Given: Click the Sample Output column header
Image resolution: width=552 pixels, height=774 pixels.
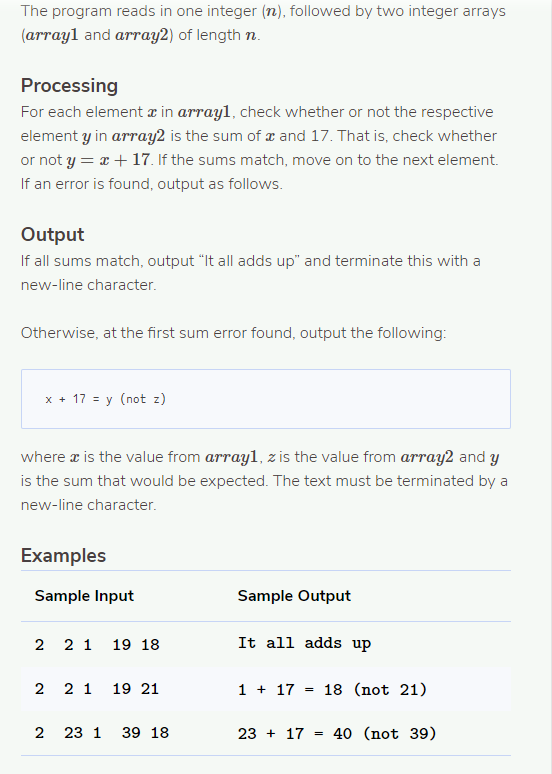Looking at the screenshot, I should pos(294,596).
